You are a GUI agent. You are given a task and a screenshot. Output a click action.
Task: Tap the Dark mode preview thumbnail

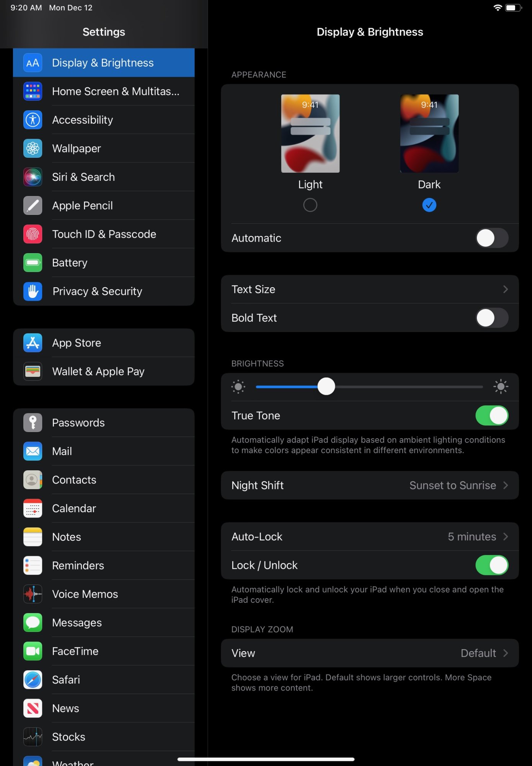429,133
